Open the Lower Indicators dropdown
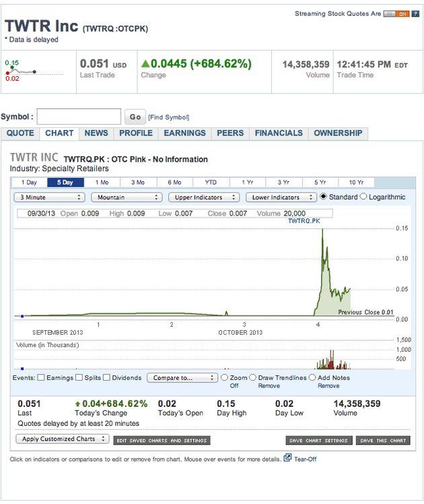 tap(281, 197)
